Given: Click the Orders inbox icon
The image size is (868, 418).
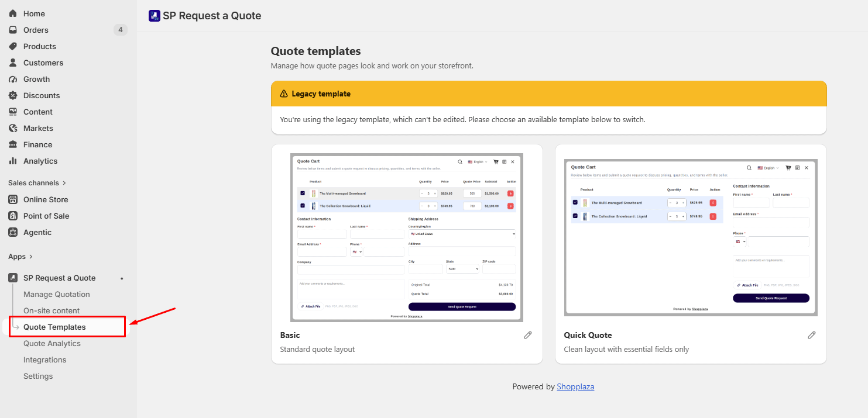Looking at the screenshot, I should (13, 30).
